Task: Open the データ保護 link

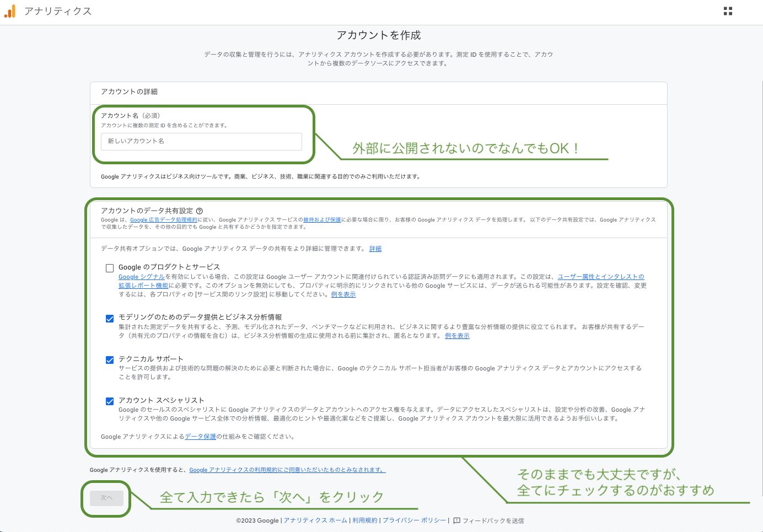Action: (200, 437)
